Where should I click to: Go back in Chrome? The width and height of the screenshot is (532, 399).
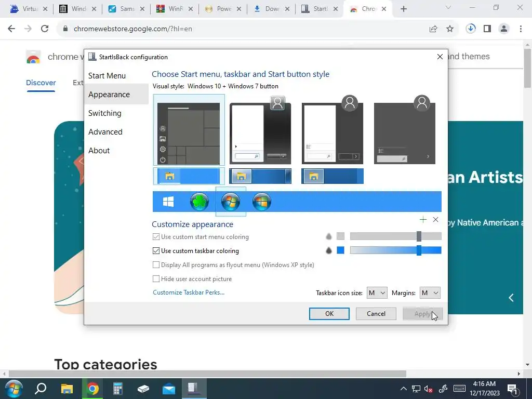coord(11,29)
